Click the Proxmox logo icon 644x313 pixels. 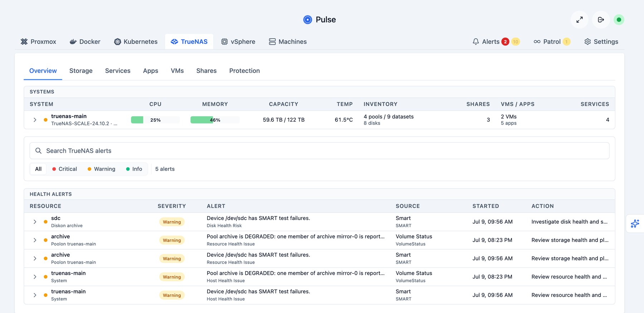click(24, 41)
